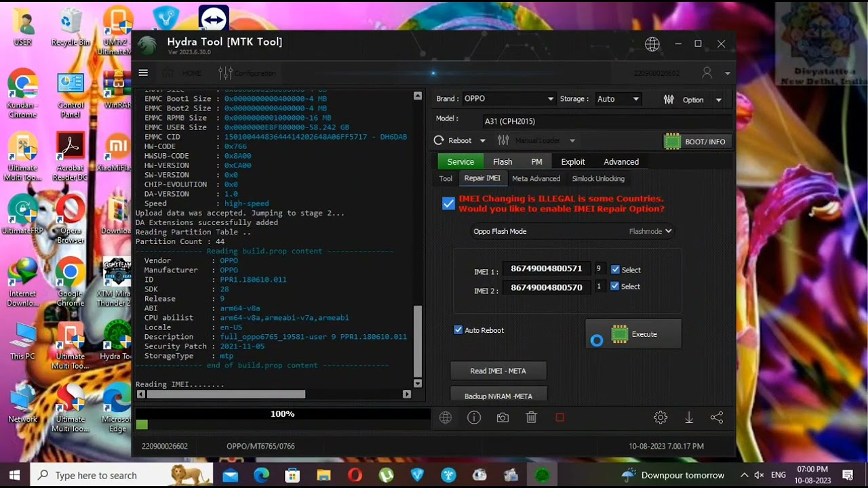Stop the operation with the red stop icon

point(560,418)
